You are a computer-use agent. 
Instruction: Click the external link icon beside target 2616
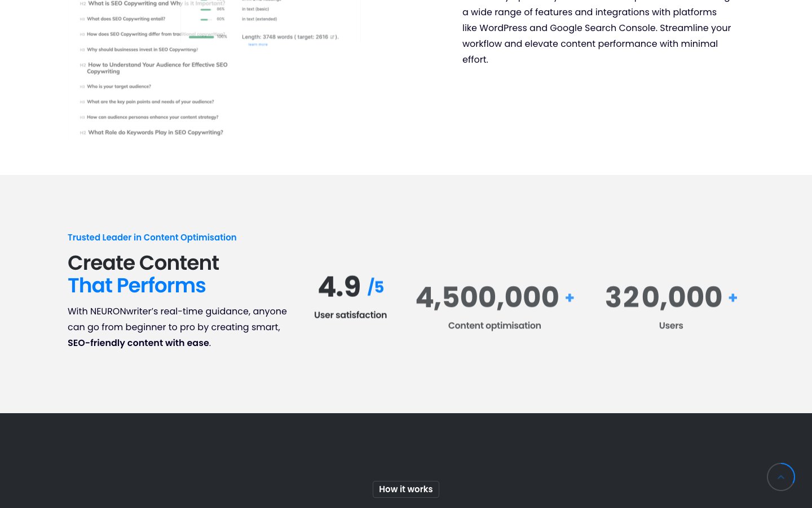332,37
